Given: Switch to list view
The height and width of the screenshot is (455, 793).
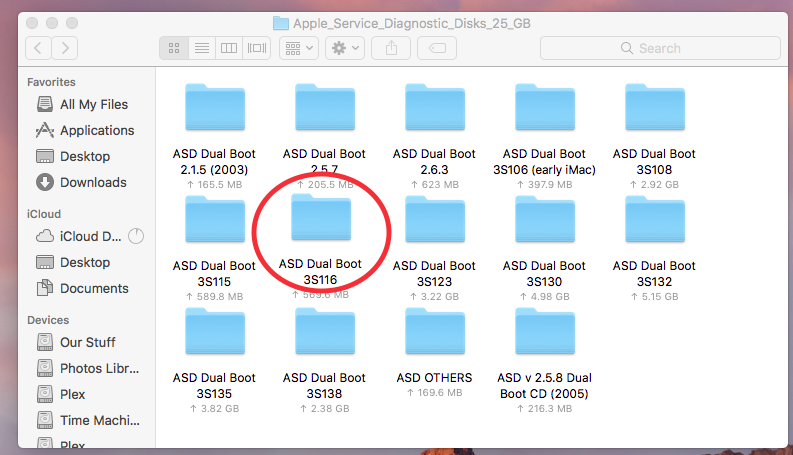Looking at the screenshot, I should coord(202,49).
